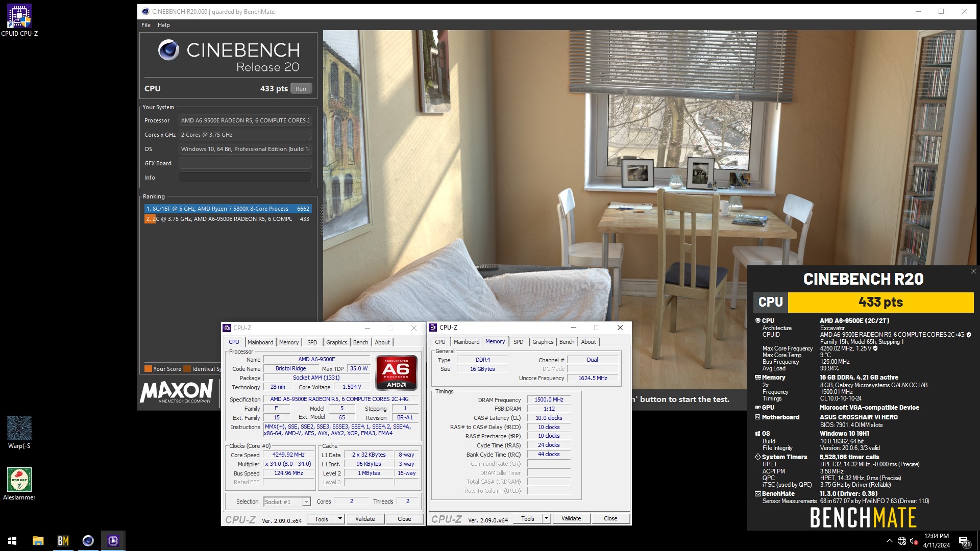Image resolution: width=980 pixels, height=551 pixels.
Task: Click the right CPU-Z window title icon
Action: pyautogui.click(x=433, y=328)
